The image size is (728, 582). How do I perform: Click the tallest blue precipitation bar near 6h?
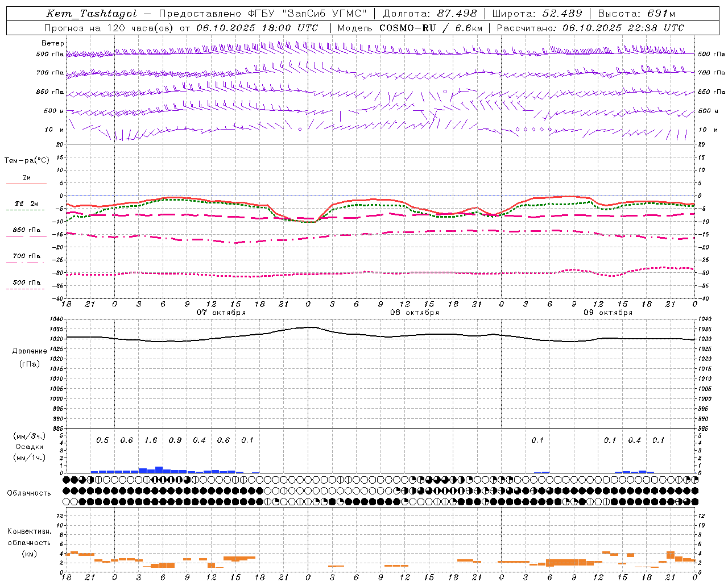tap(159, 469)
